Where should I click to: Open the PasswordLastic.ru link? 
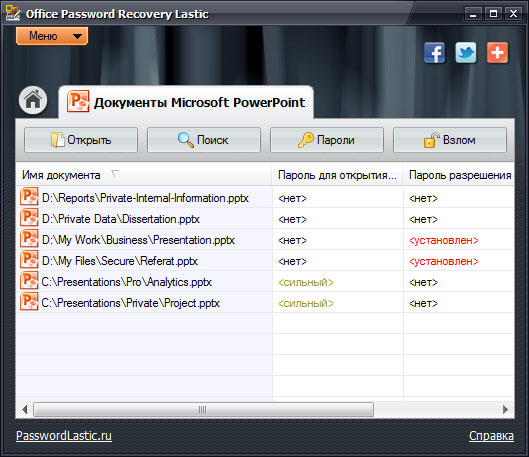pyautogui.click(x=64, y=435)
